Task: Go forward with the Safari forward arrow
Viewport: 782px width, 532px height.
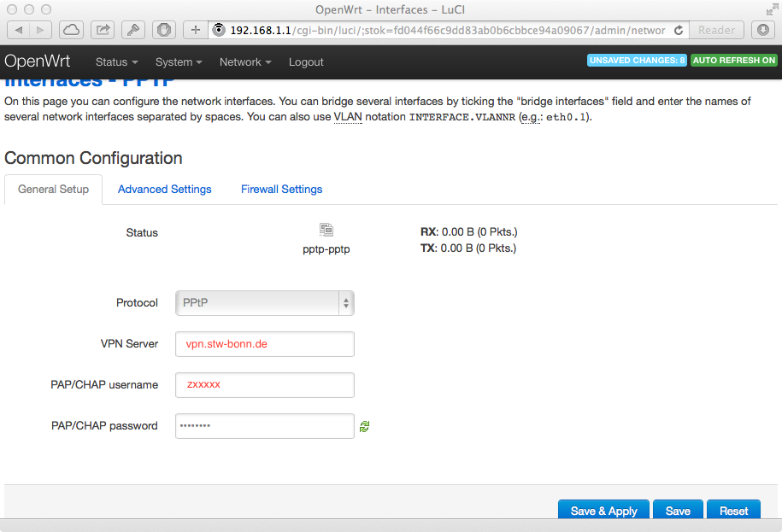Action: point(40,31)
